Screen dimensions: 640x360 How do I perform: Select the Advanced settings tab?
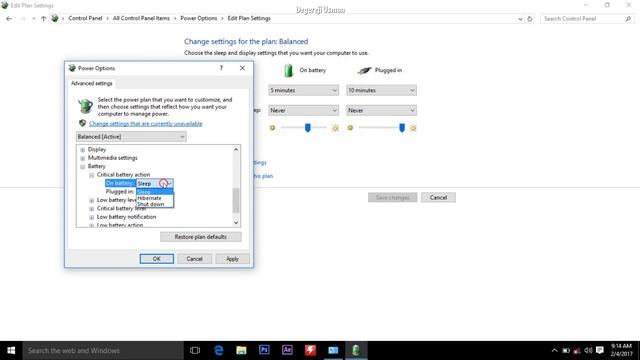[x=91, y=83]
